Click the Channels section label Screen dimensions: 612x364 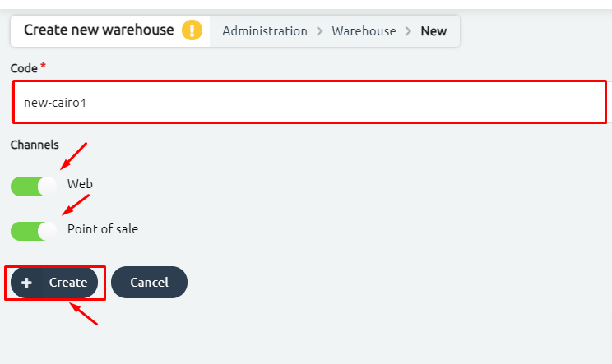click(x=35, y=145)
